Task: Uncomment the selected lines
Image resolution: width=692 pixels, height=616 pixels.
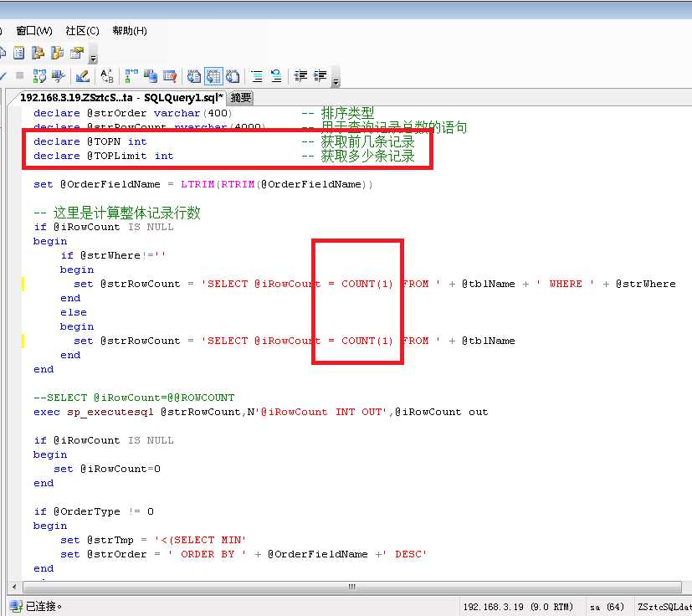Action: [x=276, y=76]
